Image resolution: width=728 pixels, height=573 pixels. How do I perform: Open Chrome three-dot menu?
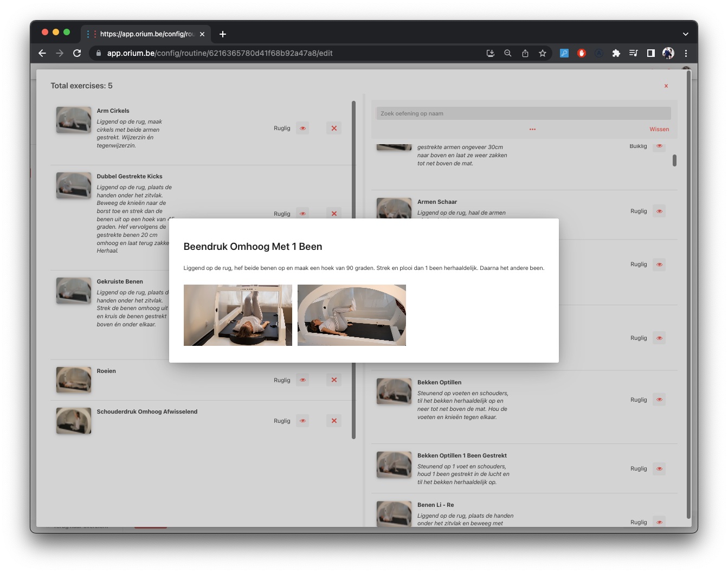point(686,53)
